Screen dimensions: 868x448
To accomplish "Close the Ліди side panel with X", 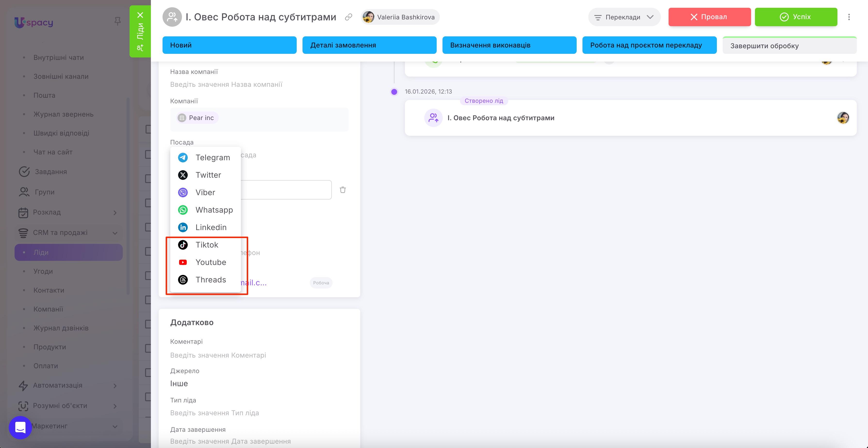I will click(140, 15).
